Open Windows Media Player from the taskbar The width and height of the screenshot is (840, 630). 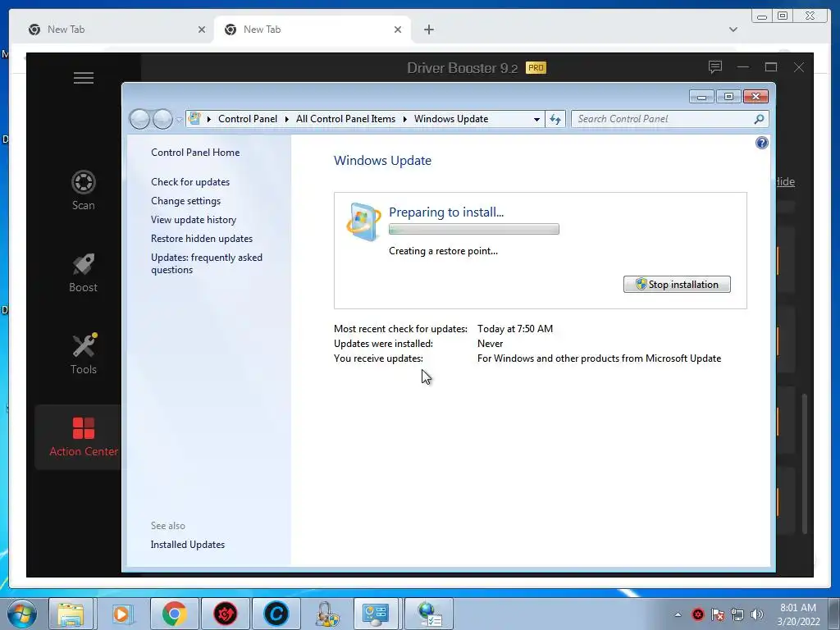coord(121,614)
